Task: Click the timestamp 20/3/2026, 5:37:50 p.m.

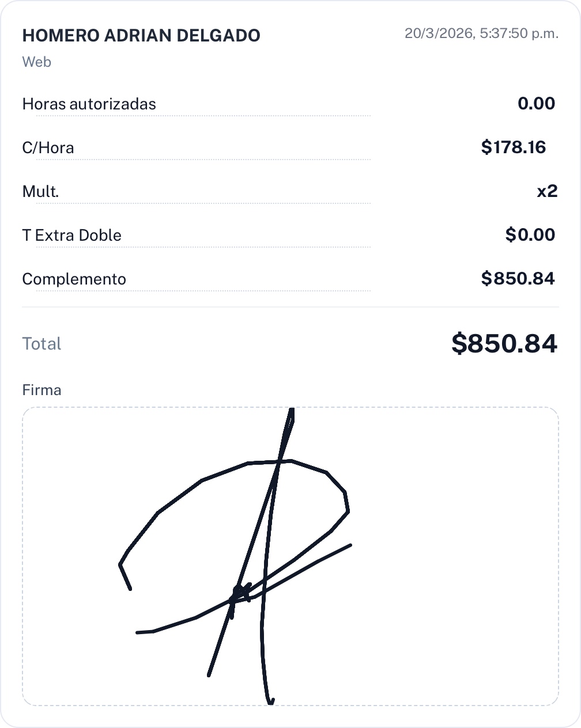Action: click(x=481, y=33)
